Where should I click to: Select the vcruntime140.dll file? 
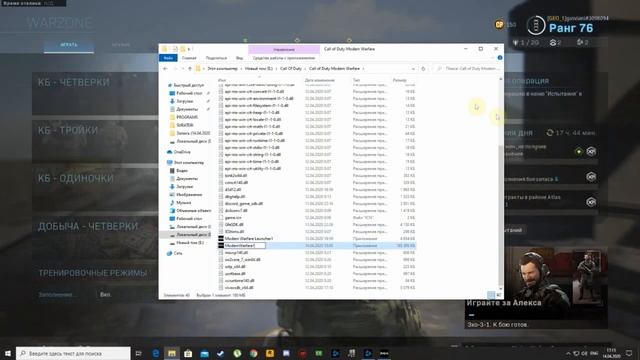tap(239, 280)
